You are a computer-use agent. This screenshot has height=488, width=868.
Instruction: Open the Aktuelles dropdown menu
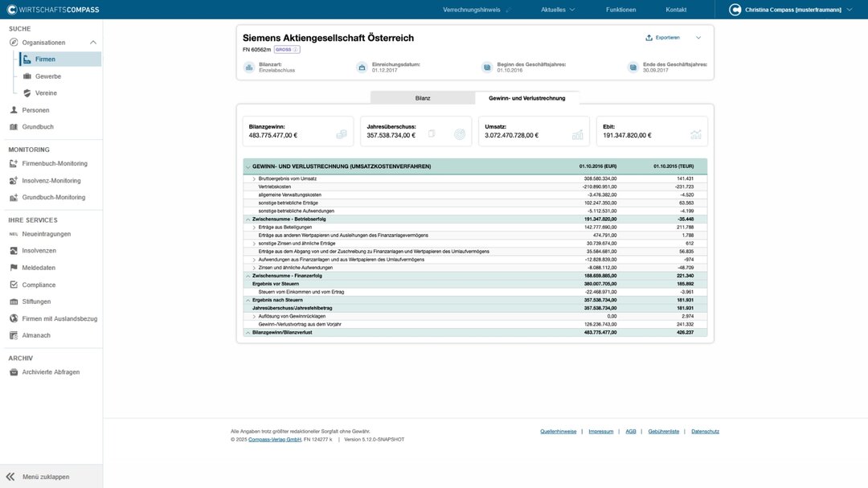(x=558, y=10)
